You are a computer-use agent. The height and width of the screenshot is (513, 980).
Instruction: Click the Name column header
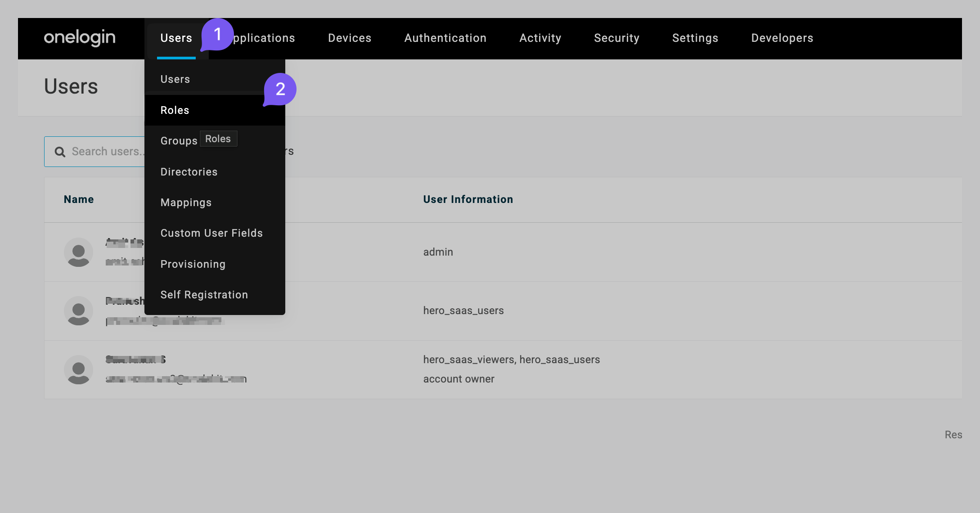[x=79, y=199]
